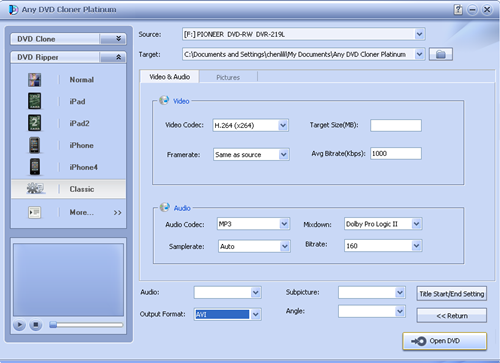This screenshot has height=363, width=500.
Task: Select the Classic profile icon
Action: pyautogui.click(x=36, y=189)
